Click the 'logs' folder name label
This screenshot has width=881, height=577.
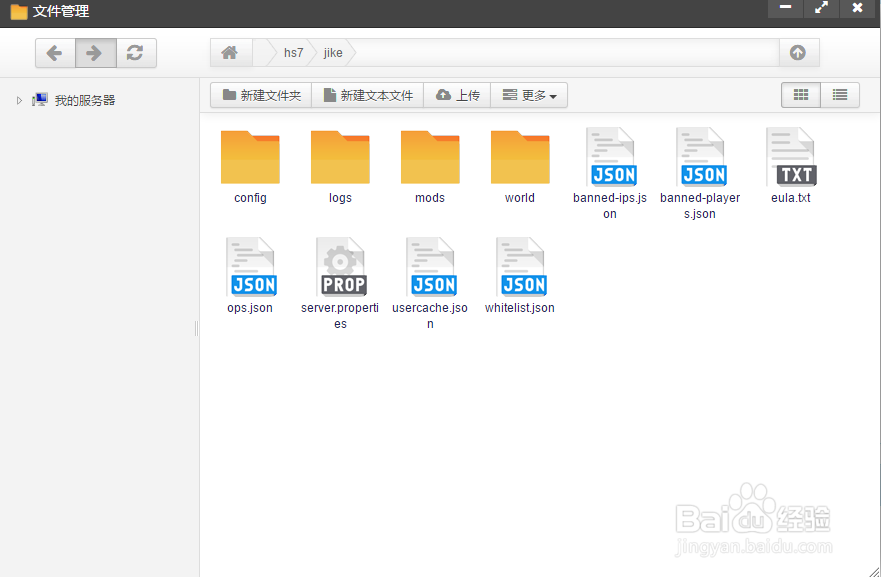pos(340,198)
